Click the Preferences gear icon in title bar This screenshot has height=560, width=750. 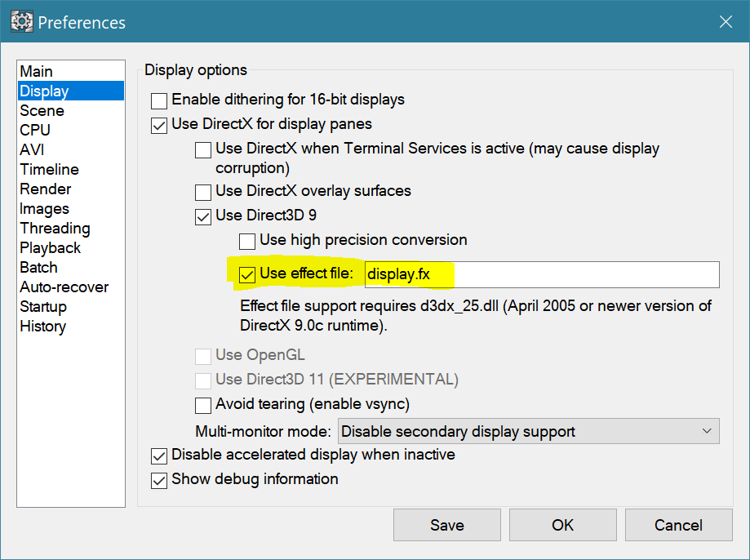point(21,22)
